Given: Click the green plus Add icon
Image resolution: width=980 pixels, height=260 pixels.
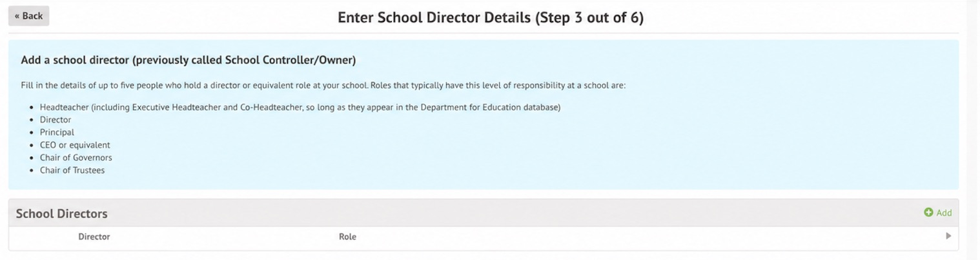Looking at the screenshot, I should (x=928, y=212).
